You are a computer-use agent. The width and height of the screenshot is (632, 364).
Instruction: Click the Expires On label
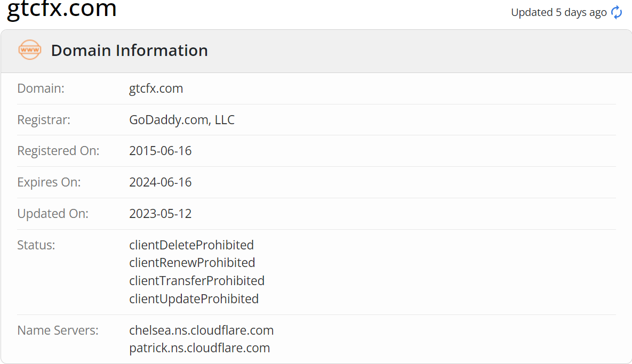pos(49,182)
